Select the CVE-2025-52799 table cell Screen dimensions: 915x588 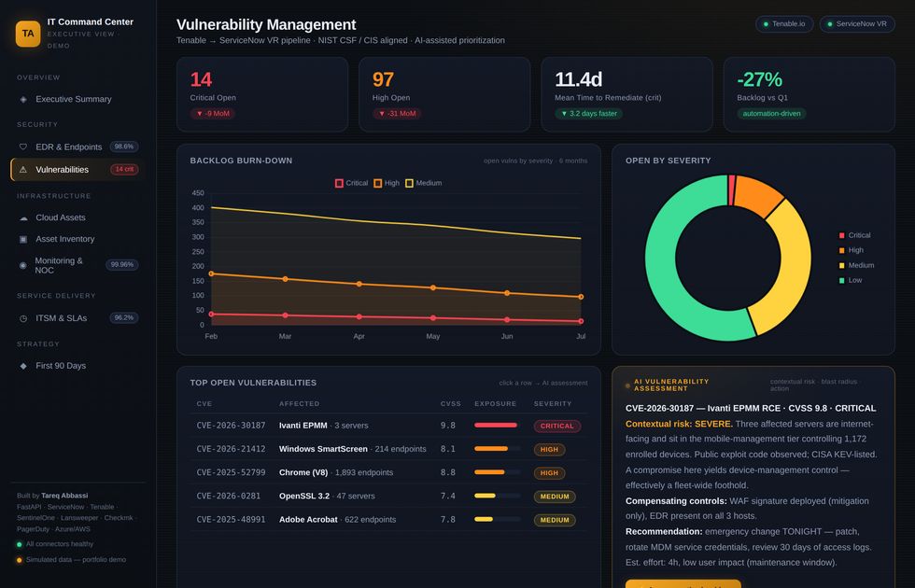tap(232, 472)
